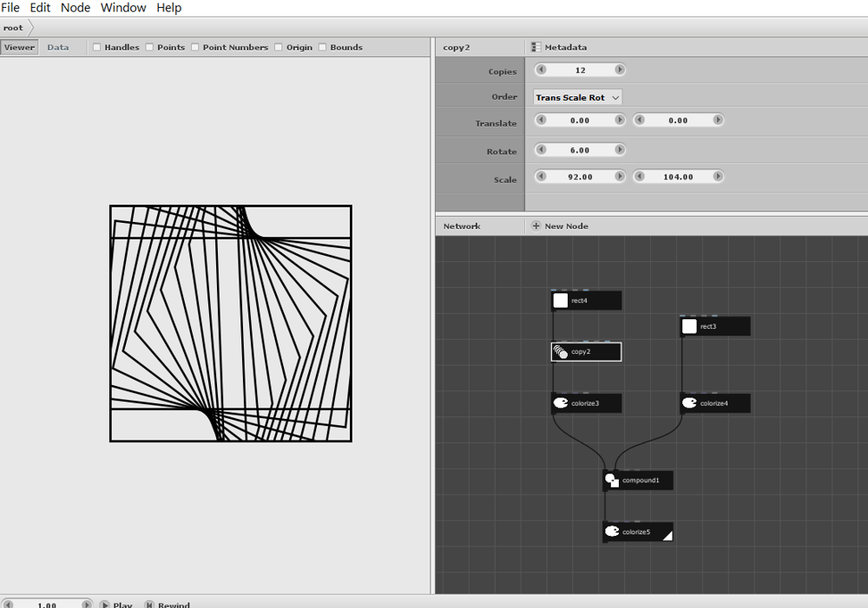Decrease the Copies value

[542, 69]
